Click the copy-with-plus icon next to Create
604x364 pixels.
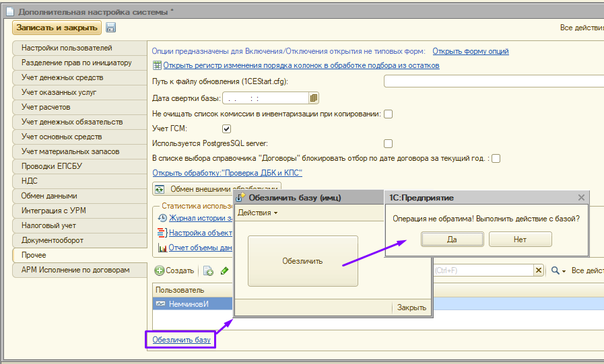click(208, 270)
